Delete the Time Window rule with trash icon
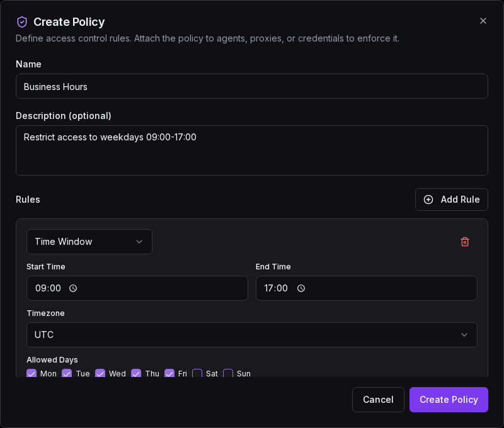This screenshot has width=504, height=428. 465,242
